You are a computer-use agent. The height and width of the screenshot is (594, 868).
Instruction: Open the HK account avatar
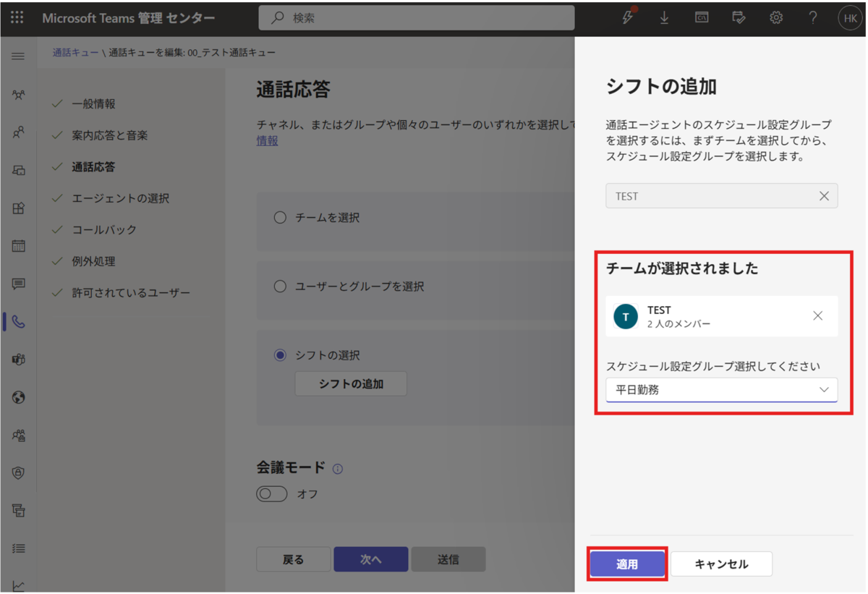[849, 18]
